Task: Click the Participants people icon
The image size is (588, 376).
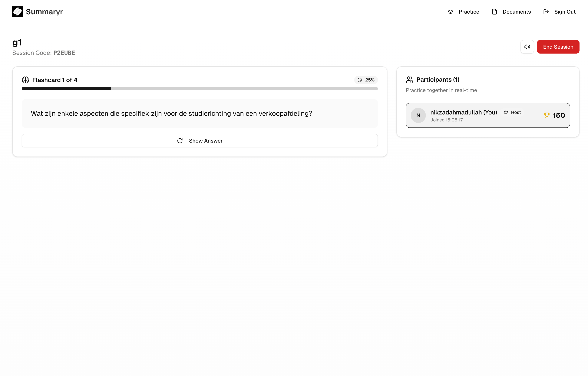Action: 409,80
